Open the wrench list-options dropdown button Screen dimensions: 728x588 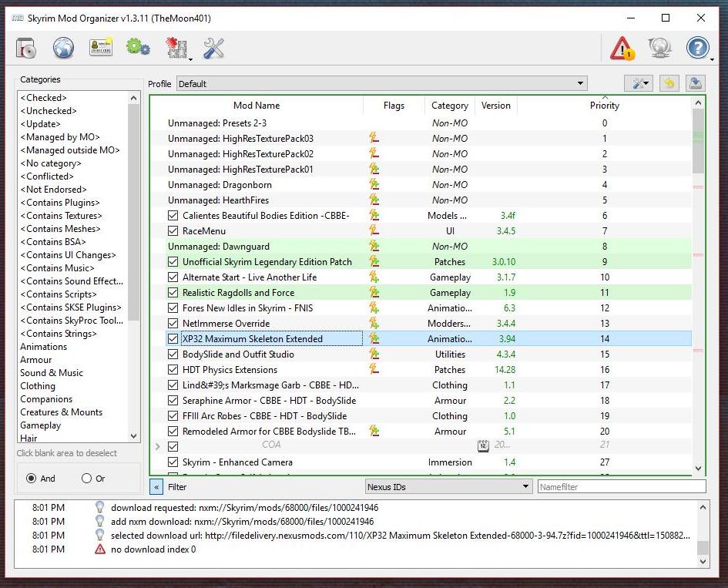[639, 83]
